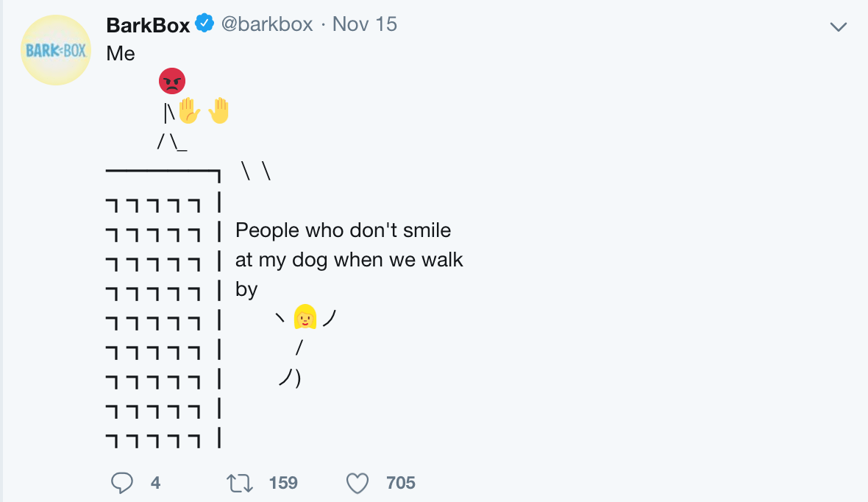Click the first raised hand emoji

coord(189,110)
